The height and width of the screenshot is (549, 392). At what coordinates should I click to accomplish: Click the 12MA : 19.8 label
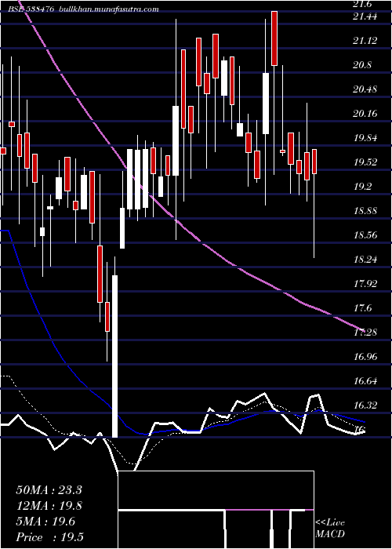(x=49, y=506)
